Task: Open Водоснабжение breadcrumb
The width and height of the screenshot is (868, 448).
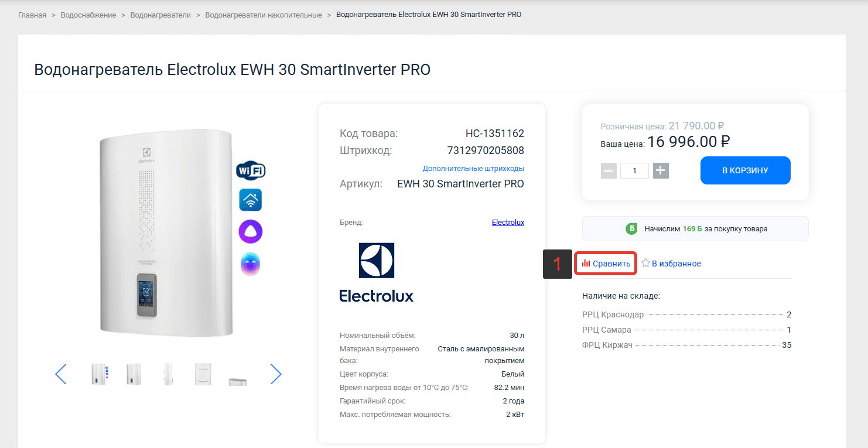Action: point(88,15)
